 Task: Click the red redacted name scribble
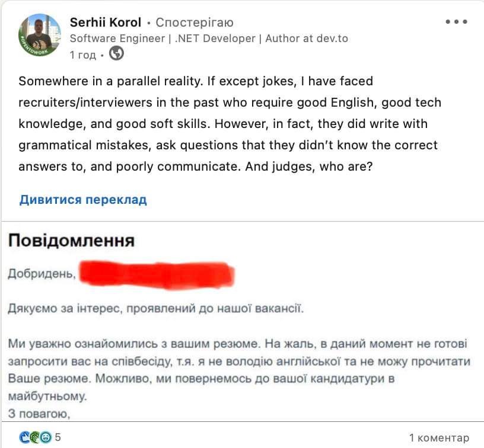pyautogui.click(x=157, y=274)
